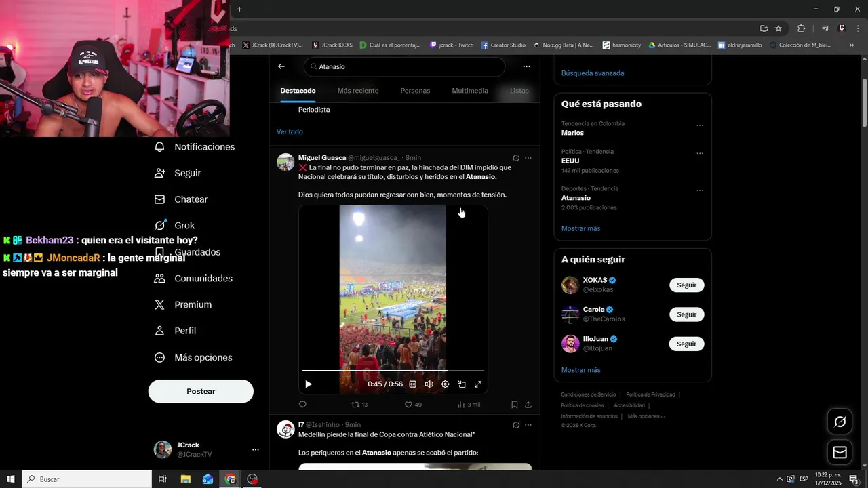Switch to Personas tab
Viewport: 868px width, 488px height.
coord(415,91)
